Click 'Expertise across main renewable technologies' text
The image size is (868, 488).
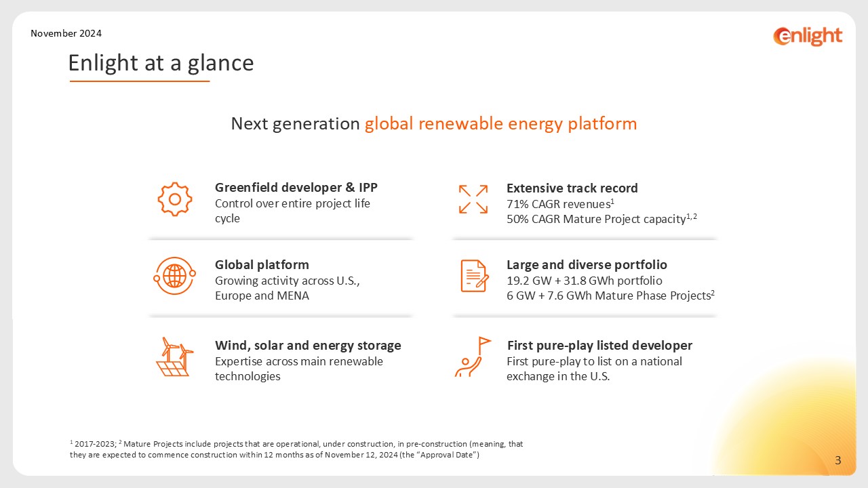click(x=299, y=369)
